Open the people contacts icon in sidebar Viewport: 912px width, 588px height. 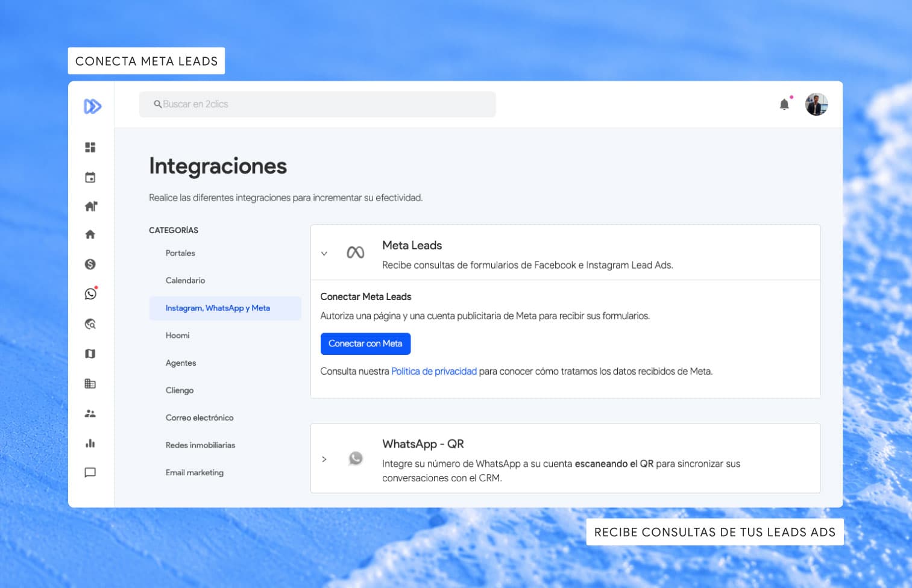pyautogui.click(x=90, y=413)
